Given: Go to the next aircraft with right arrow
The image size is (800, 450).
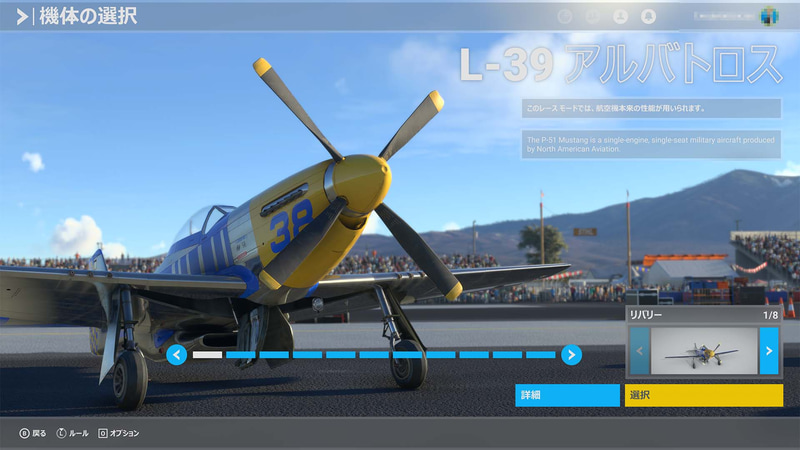Looking at the screenshot, I should 571,355.
